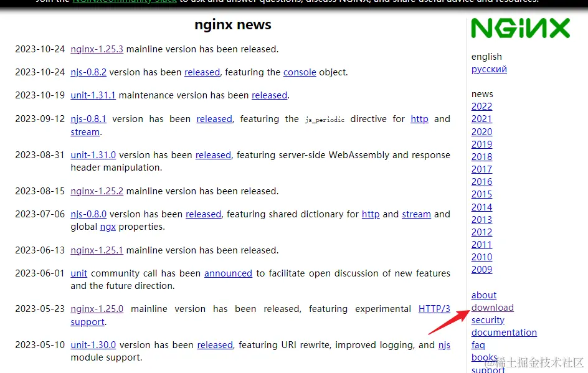Click the 2023-10-19 date text
This screenshot has height=373, width=588.
coord(40,95)
